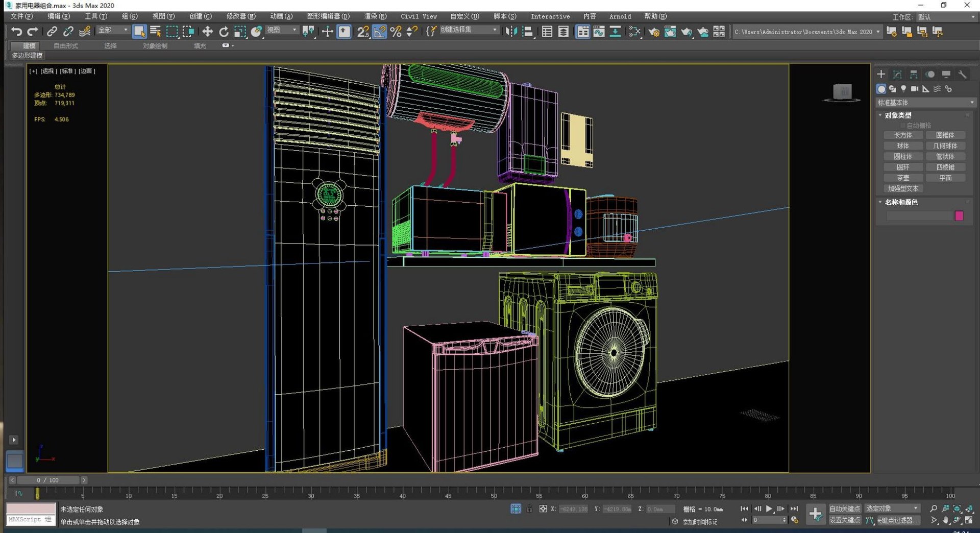The image size is (980, 533).
Task: Click the 长方体 primitive button
Action: point(903,135)
